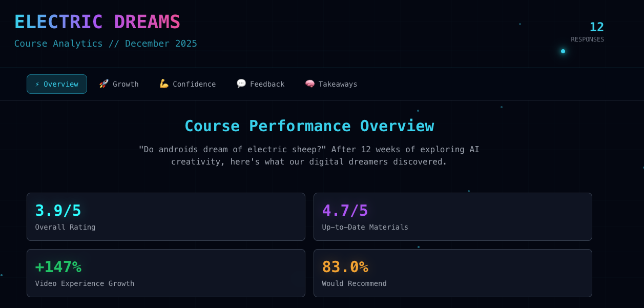Click the 4.7/5 Up-to-Date Materials card

click(x=452, y=216)
